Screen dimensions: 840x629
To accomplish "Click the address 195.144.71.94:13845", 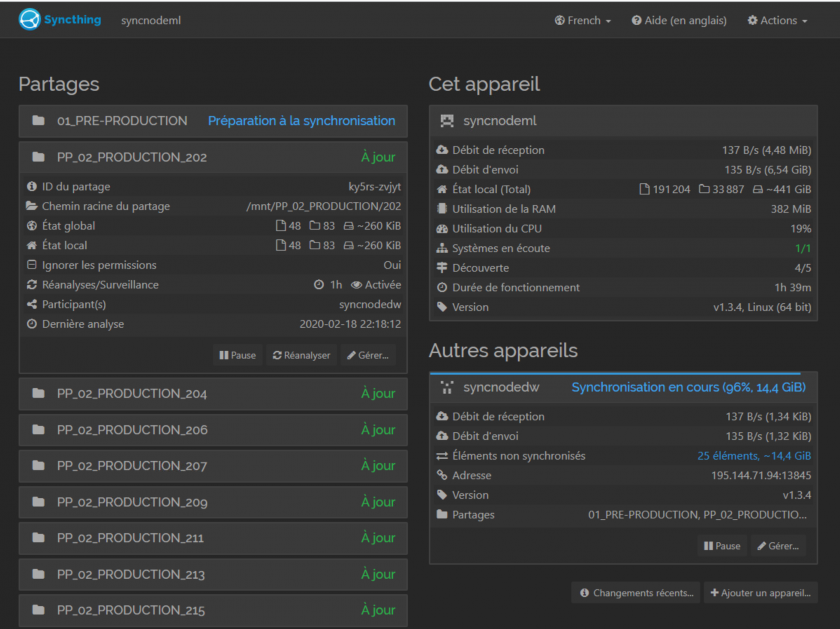I will (x=761, y=475).
